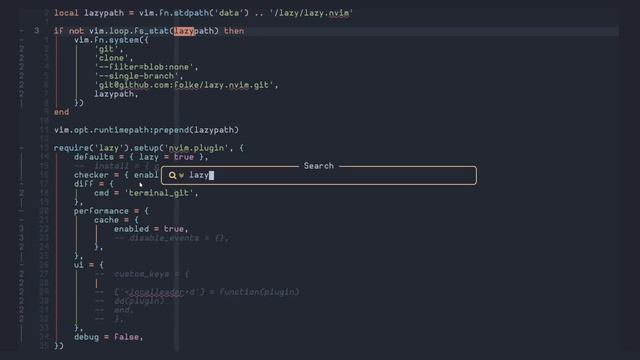Click commented 'disable_events' line

coord(171,238)
